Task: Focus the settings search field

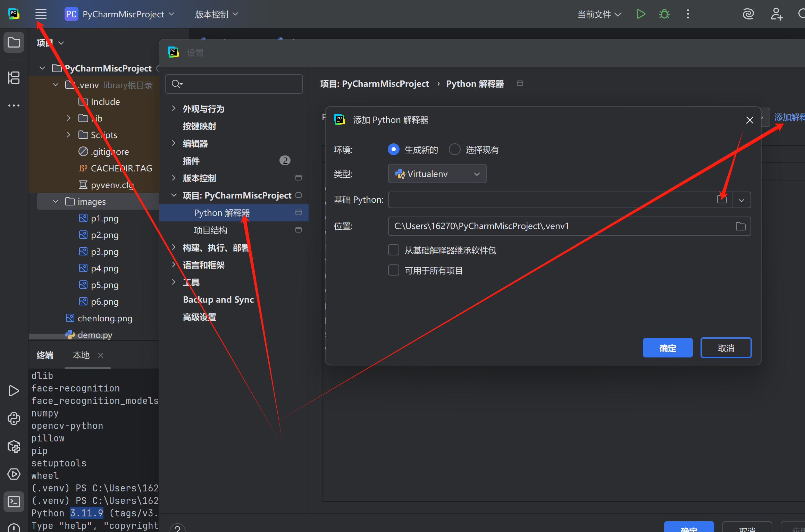Action: click(234, 84)
